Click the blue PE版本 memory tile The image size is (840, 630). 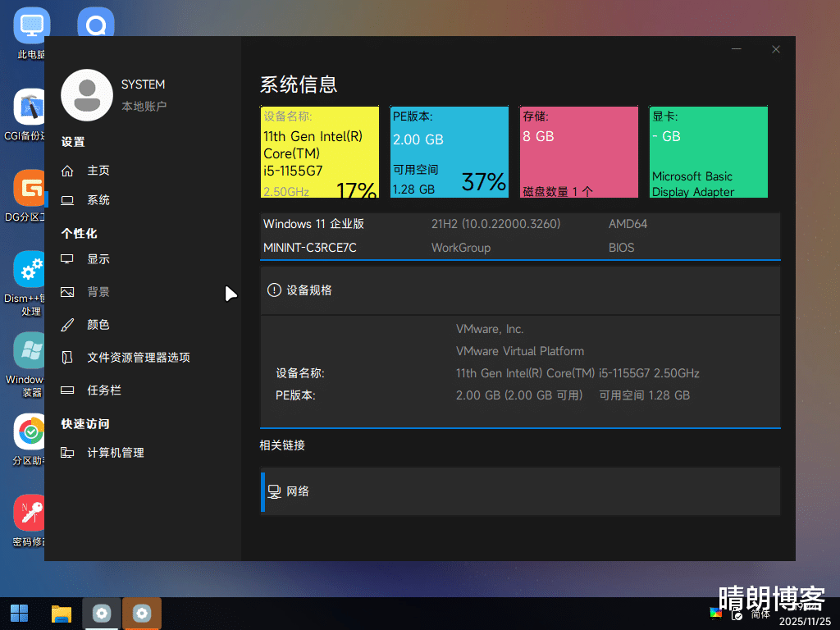pos(449,152)
